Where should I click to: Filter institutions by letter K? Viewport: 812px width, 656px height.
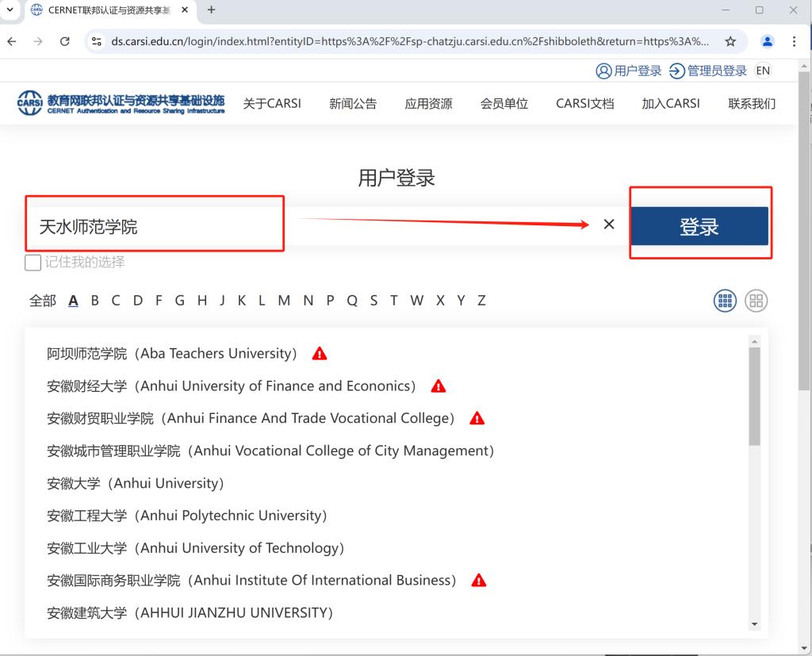tap(242, 301)
